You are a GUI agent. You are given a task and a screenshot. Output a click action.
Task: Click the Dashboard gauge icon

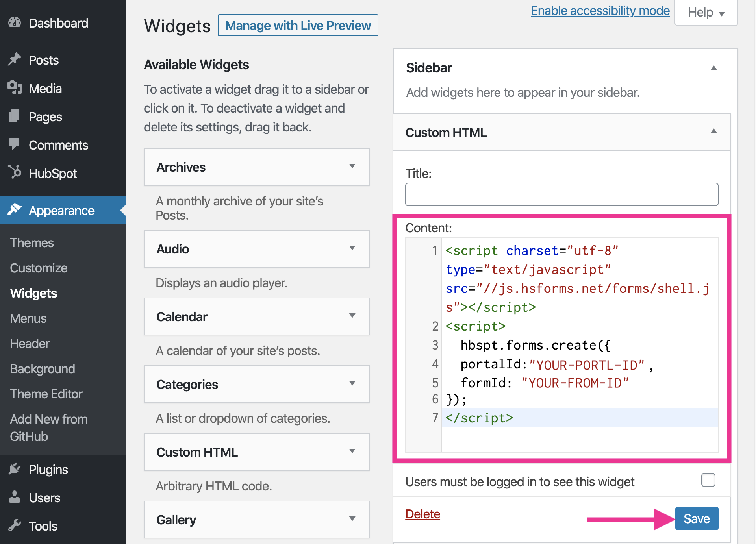point(15,22)
